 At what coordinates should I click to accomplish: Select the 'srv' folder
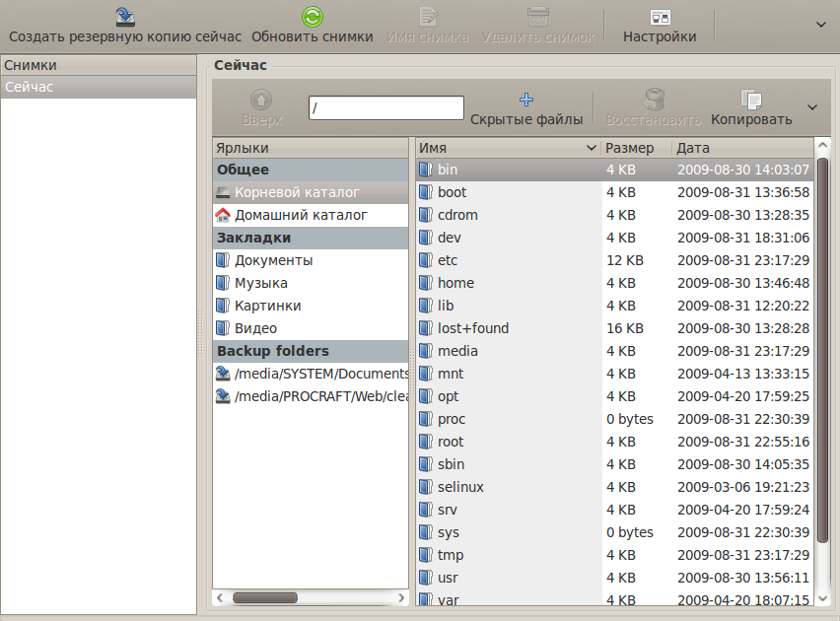(615, 510)
